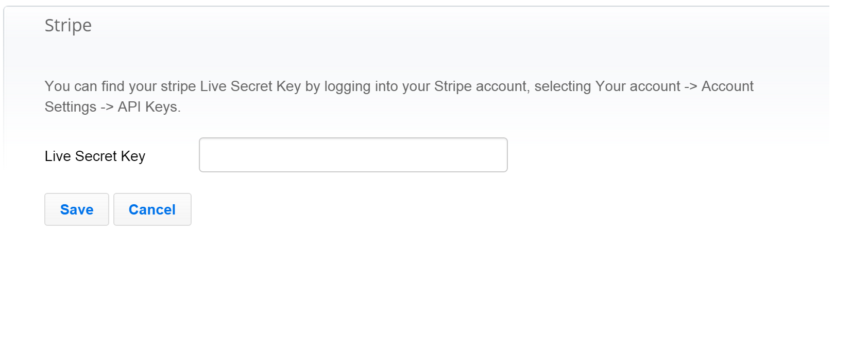Image resolution: width=868 pixels, height=339 pixels.
Task: Click the word "Account" ending the first line
Action: (x=727, y=86)
